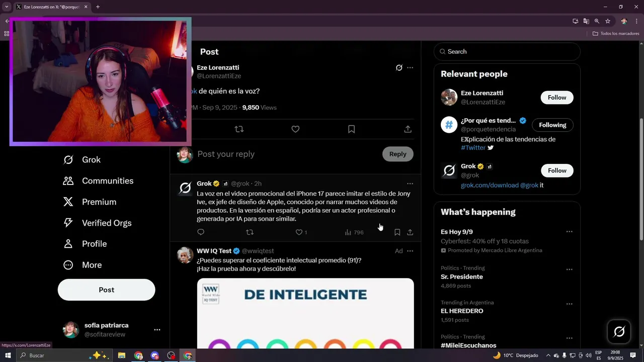The height and width of the screenshot is (362, 644).
Task: Open the 'Sr. Presidente' trending topic
Action: coord(461,277)
